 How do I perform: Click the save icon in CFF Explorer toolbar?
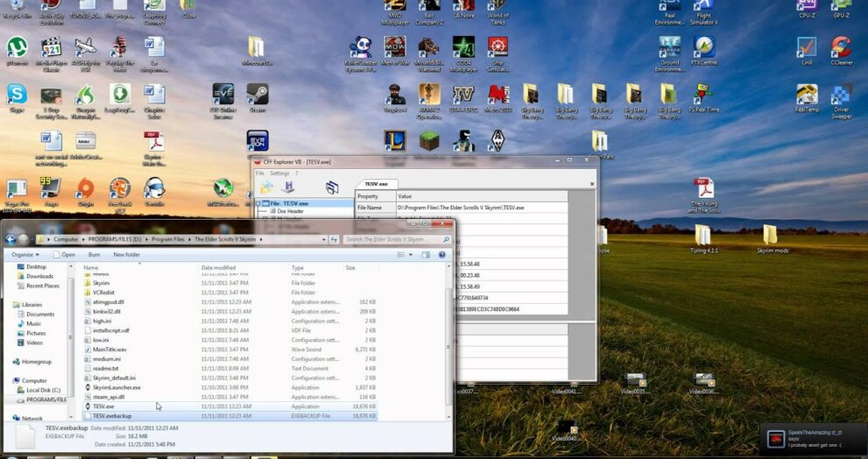[288, 187]
